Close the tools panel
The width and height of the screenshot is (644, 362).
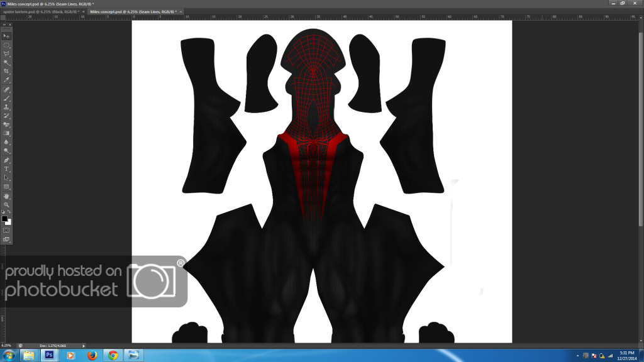coord(10,25)
